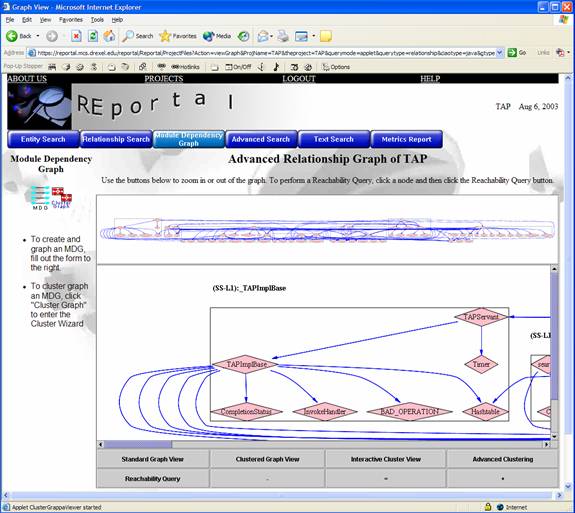
Task: Open the Tools menu
Action: (97, 20)
